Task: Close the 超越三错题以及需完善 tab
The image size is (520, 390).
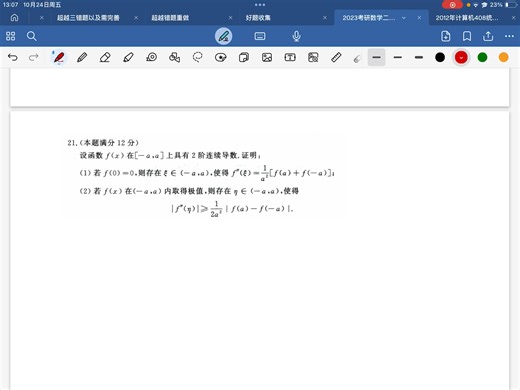Action: pyautogui.click(x=136, y=18)
